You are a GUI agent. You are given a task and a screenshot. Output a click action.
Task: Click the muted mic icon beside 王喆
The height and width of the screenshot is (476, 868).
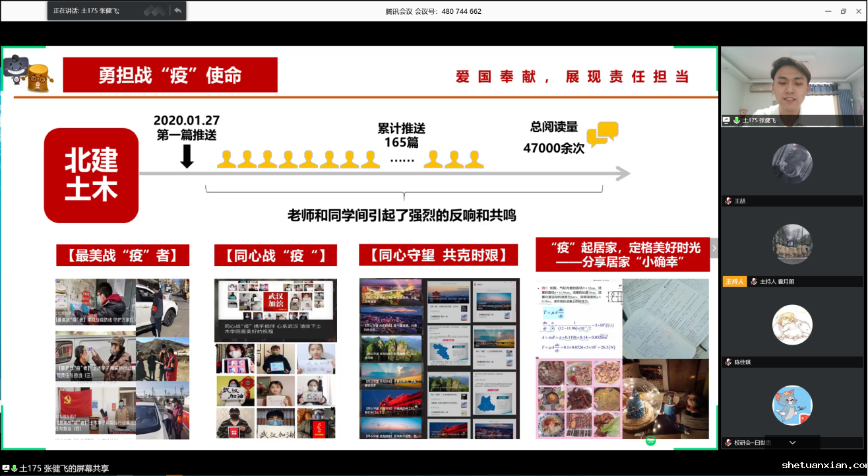728,201
